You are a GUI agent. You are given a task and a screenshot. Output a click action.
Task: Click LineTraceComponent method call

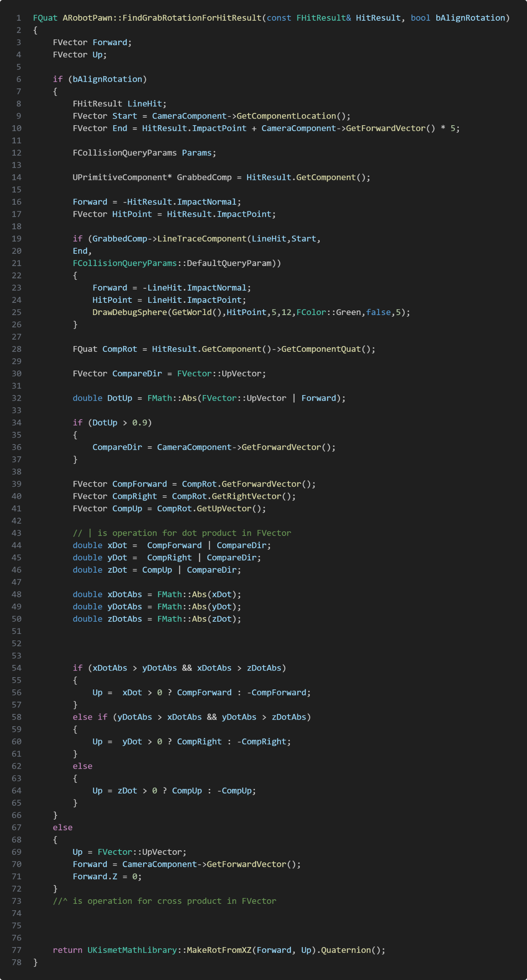click(x=202, y=239)
